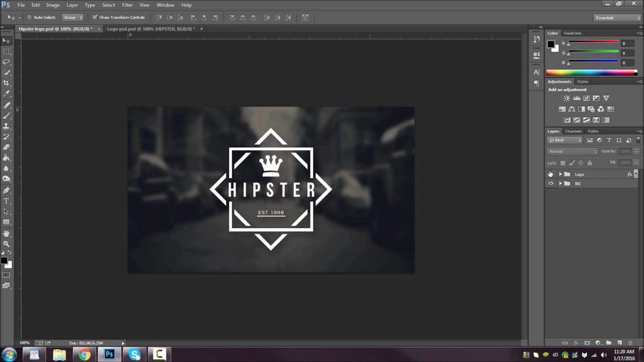644x362 pixels.
Task: Open the Brightness/Contrast adjustment
Action: click(x=567, y=98)
